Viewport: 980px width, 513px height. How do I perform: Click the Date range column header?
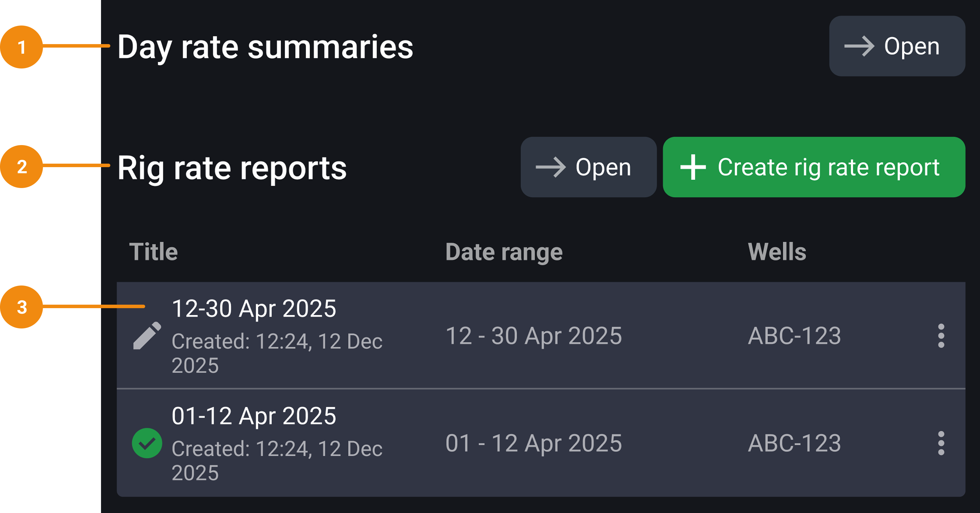pos(504,251)
